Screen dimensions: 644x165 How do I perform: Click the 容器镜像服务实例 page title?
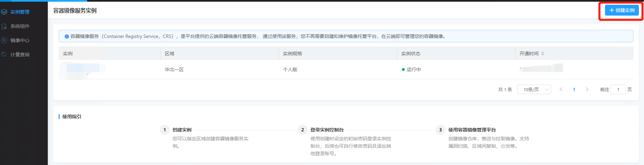pos(75,11)
